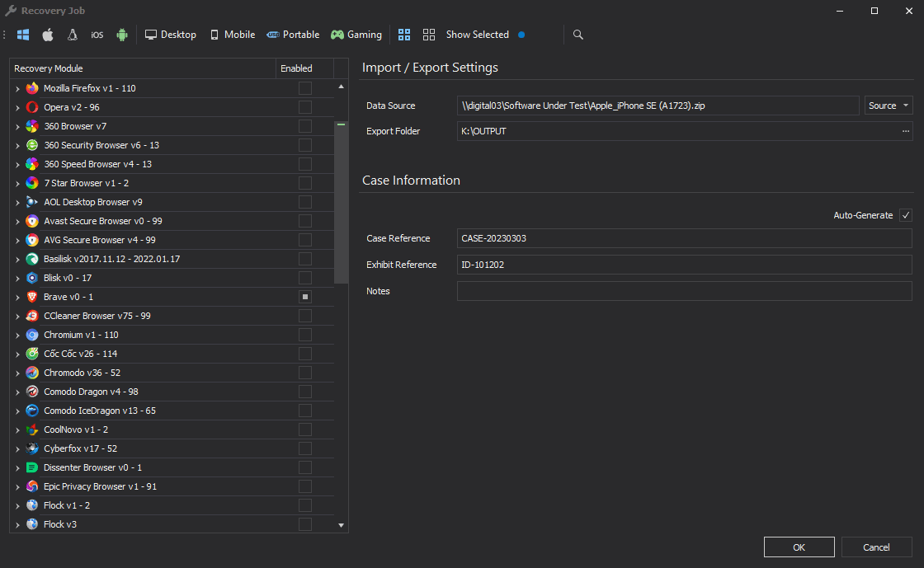Filter by Linux platform icon
This screenshot has width=924, height=568.
(73, 35)
